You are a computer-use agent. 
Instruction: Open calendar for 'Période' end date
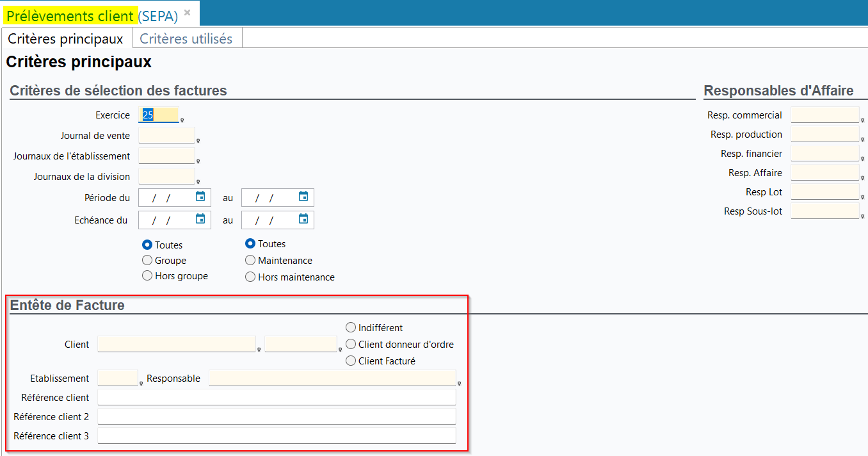point(303,197)
